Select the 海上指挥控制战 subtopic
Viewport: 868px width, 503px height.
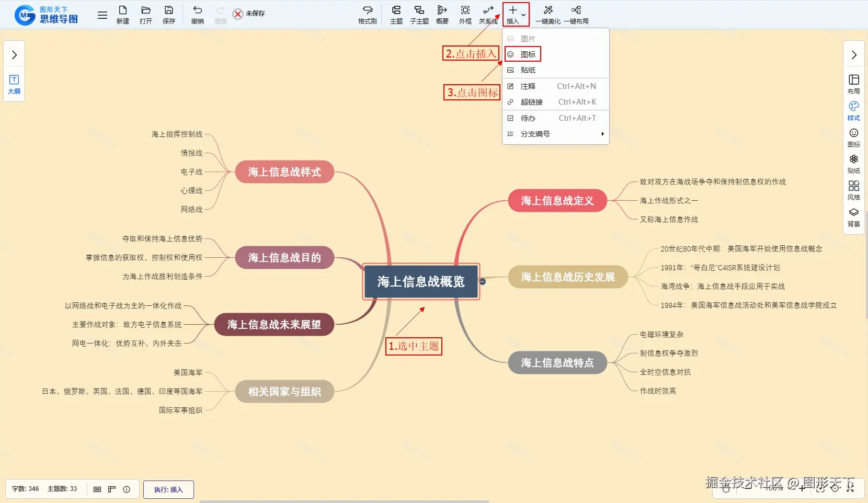[177, 134]
